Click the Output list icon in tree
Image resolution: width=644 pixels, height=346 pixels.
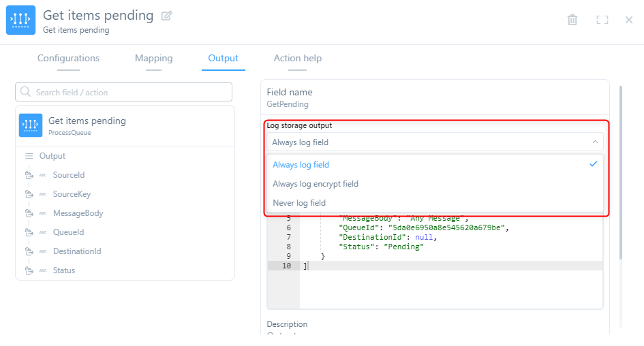29,156
